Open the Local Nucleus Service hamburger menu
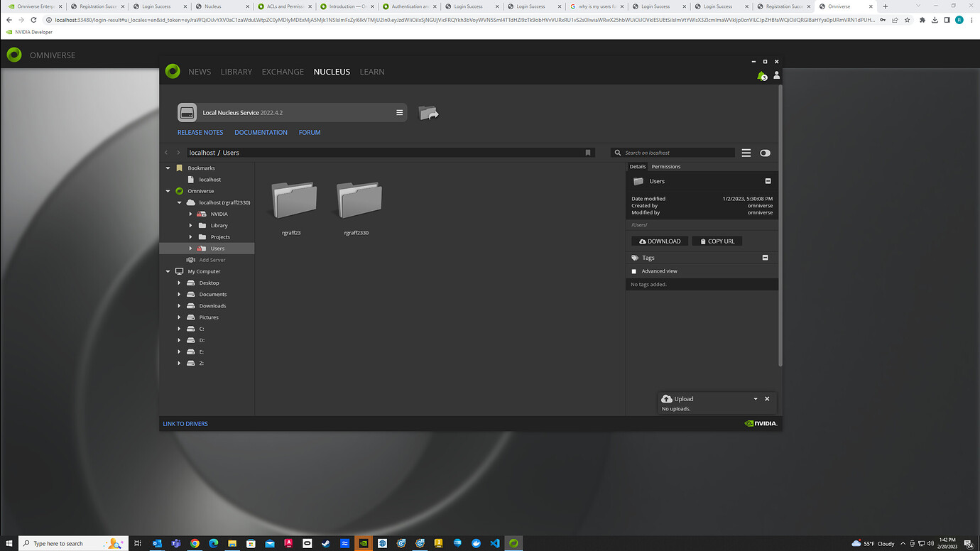The height and width of the screenshot is (551, 980). point(399,112)
